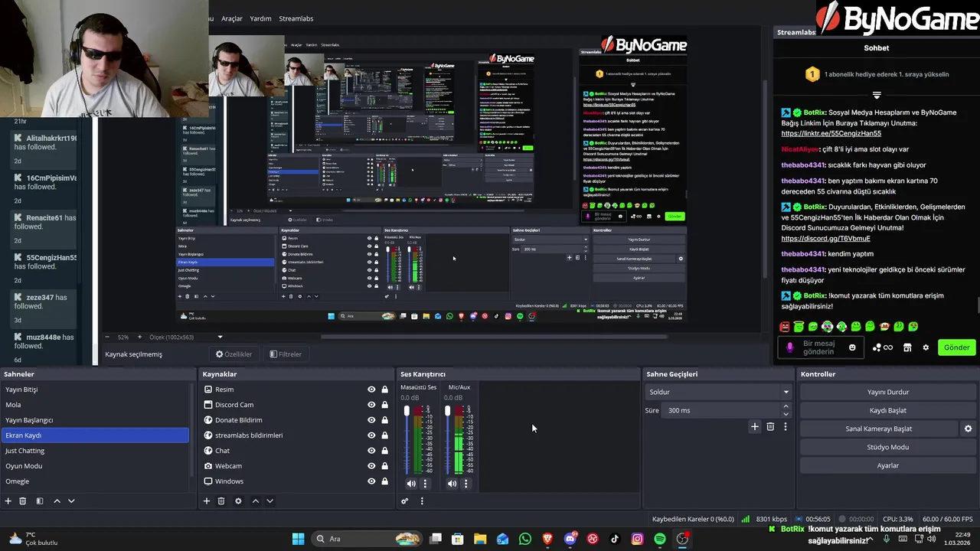Viewport: 980px width, 551px height.
Task: Add a new scene with plus icon in Sahneler
Action: point(8,500)
